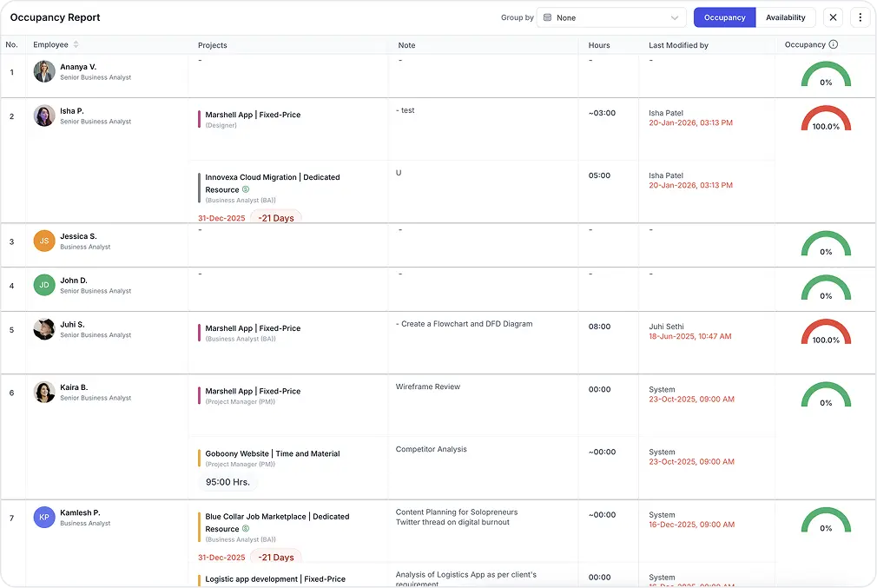Viewport: 877px width, 588px height.
Task: Click Juhi S.'s 100.0% occupancy gauge
Action: pos(826,333)
